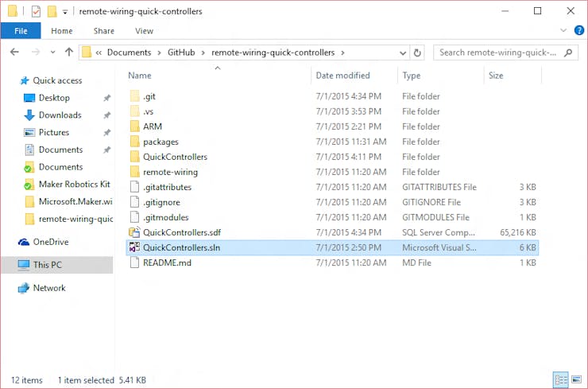Select the remote-wiring folder icon
This screenshot has height=389, width=588.
134,172
